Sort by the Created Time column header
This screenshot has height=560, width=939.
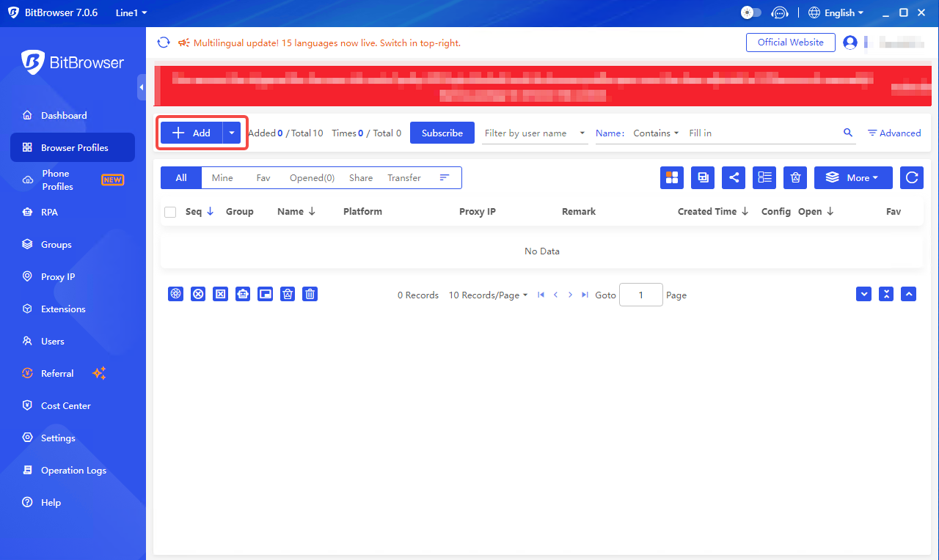(x=713, y=211)
